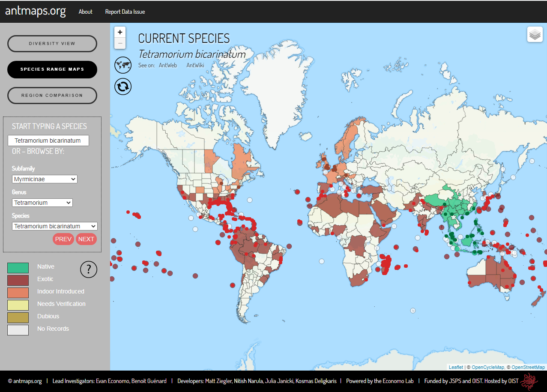Select Species Range Maps mode
547x392 pixels.
tap(52, 69)
